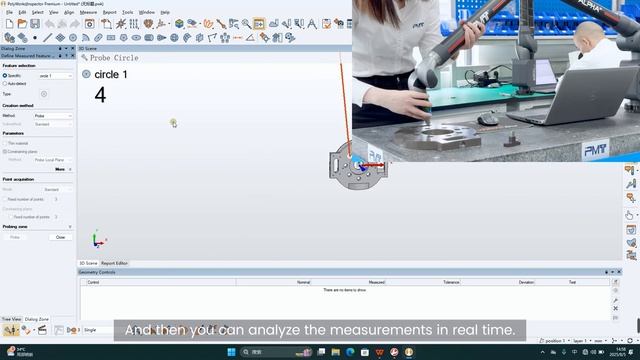Click the Close button in dialog

60,237
